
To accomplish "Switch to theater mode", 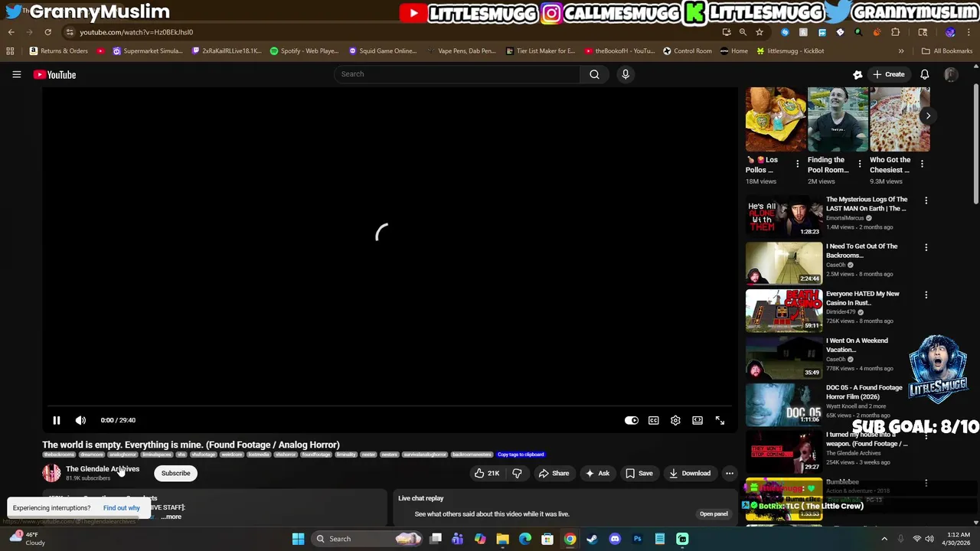I will tap(697, 420).
